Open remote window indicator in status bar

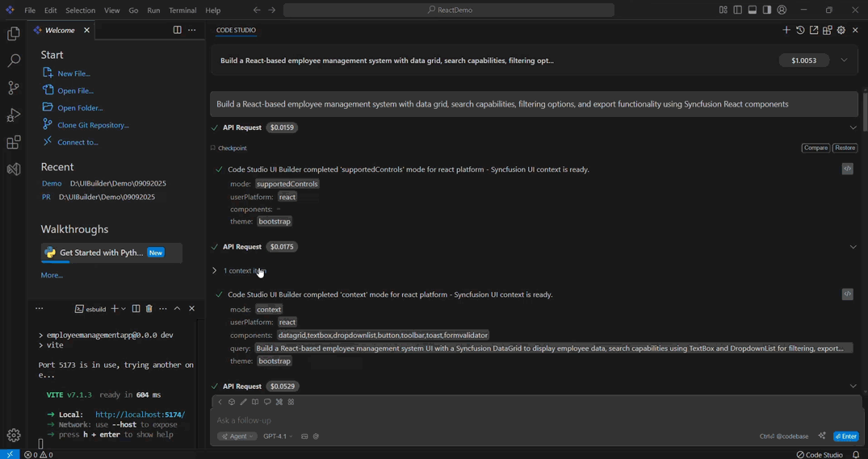click(10, 455)
